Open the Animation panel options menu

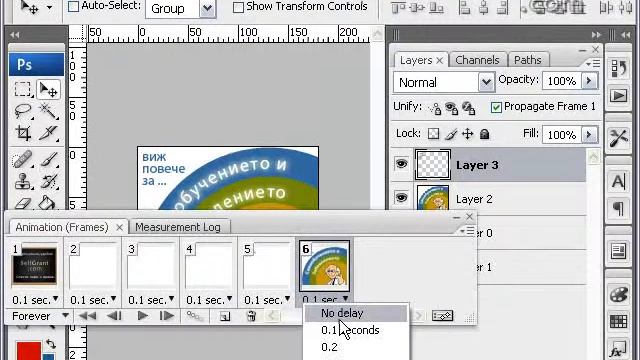tap(467, 231)
